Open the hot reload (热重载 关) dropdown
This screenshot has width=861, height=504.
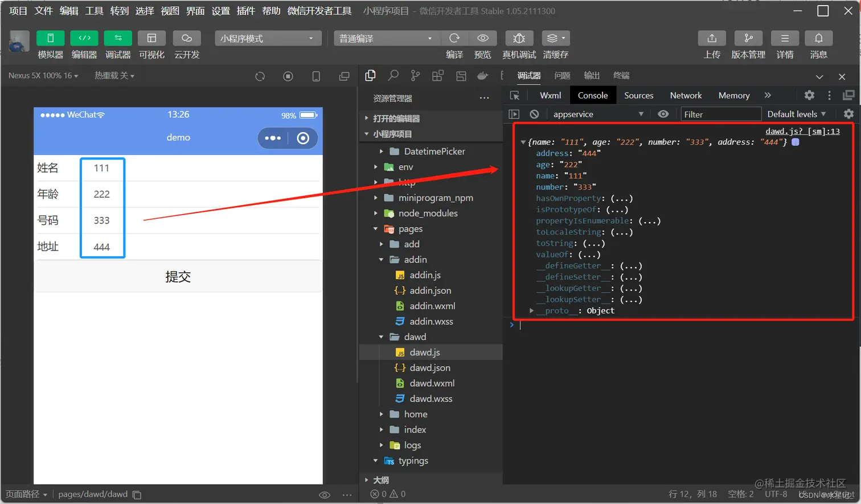[x=114, y=76]
